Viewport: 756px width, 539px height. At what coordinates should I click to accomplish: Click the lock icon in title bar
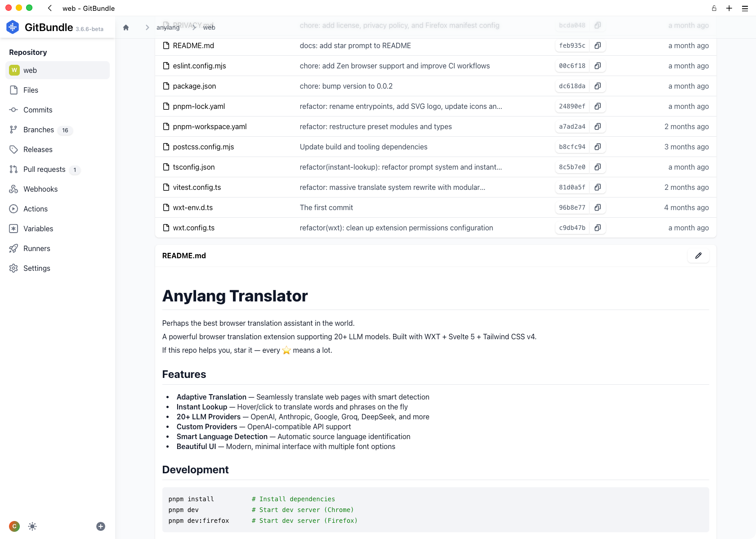714,8
